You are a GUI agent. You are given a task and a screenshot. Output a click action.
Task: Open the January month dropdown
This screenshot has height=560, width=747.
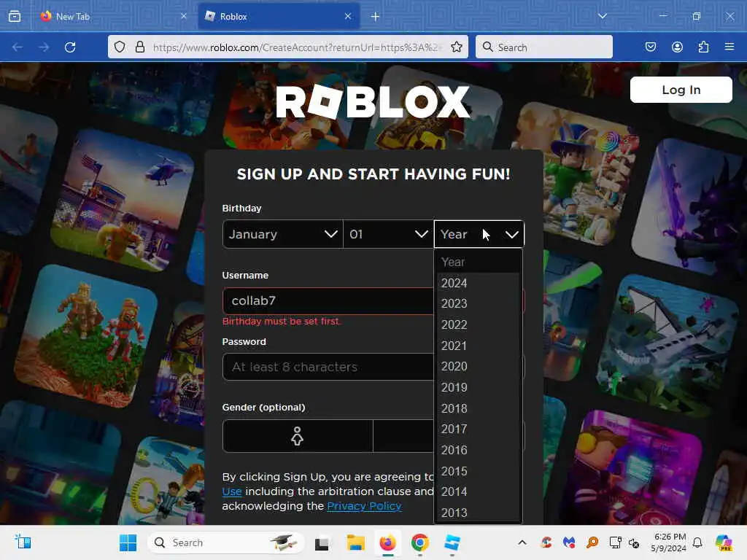point(282,234)
